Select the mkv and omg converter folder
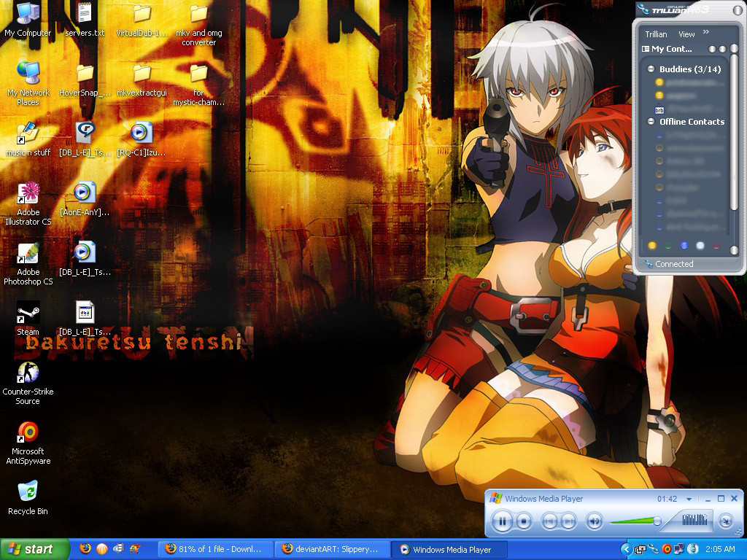Viewport: 747px width, 560px height. point(198,24)
